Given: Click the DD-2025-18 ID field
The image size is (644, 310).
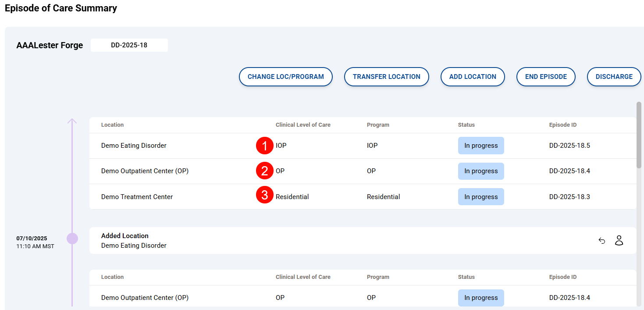Looking at the screenshot, I should tap(129, 45).
